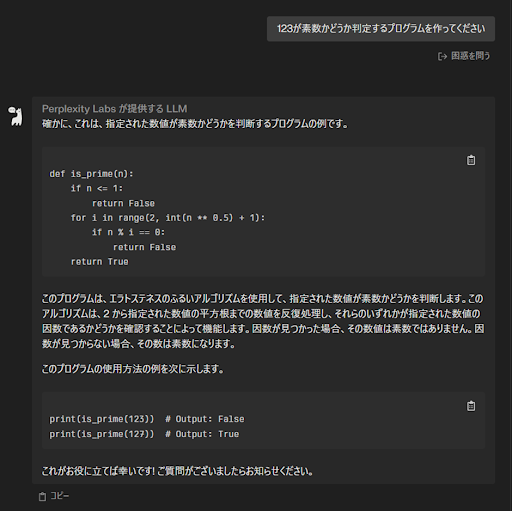Copy the is_prime function code block
The height and width of the screenshot is (511, 512).
pyautogui.click(x=471, y=160)
